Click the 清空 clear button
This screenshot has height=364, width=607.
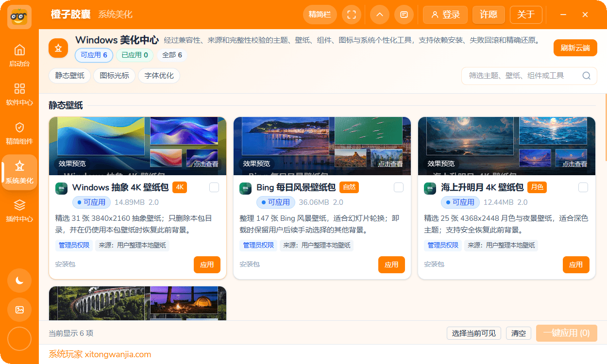(519, 333)
